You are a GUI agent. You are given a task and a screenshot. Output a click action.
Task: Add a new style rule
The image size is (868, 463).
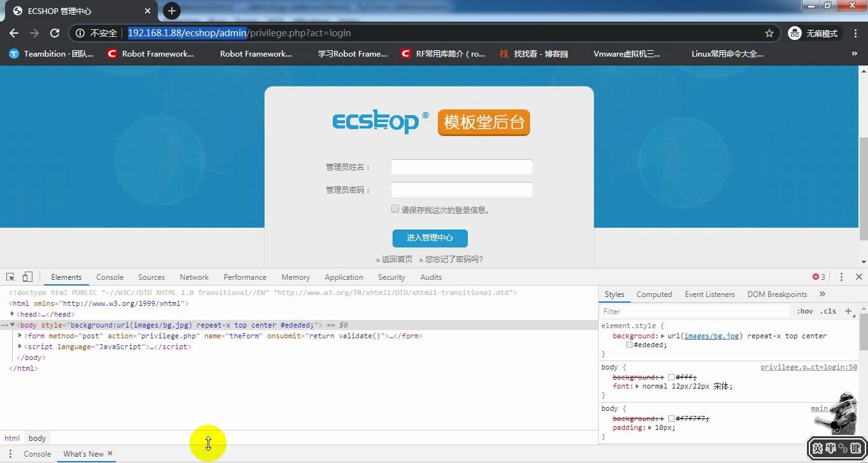point(848,312)
